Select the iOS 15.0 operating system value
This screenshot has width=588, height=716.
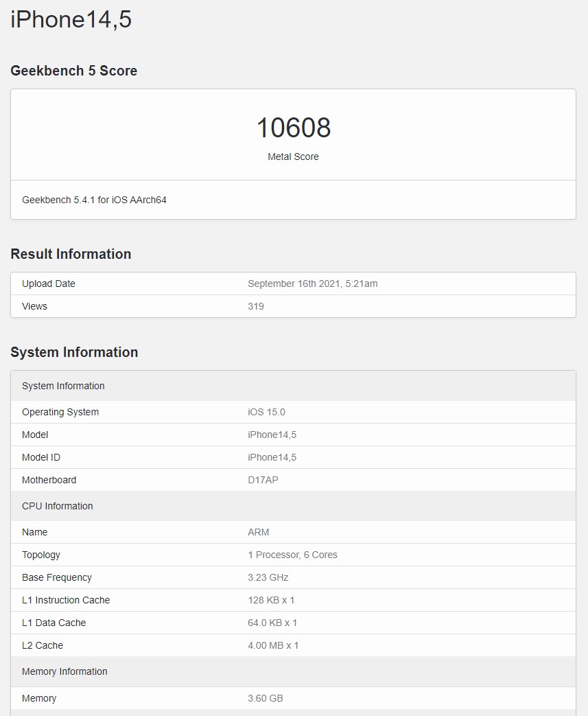coord(266,412)
